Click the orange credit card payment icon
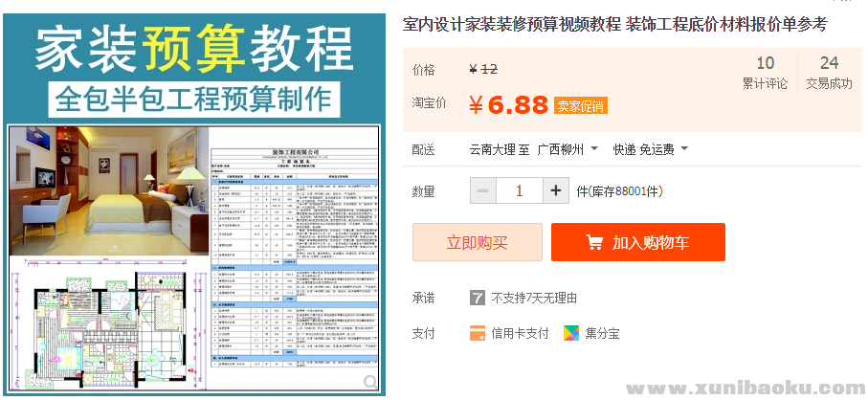This screenshot has width=868, height=400. tap(478, 334)
